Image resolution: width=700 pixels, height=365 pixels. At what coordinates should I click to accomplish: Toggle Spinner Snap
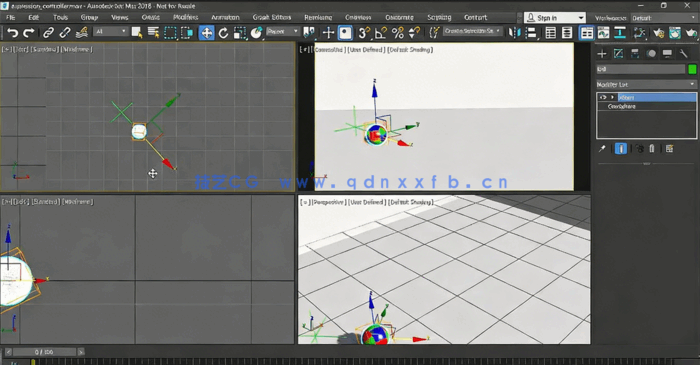[414, 33]
